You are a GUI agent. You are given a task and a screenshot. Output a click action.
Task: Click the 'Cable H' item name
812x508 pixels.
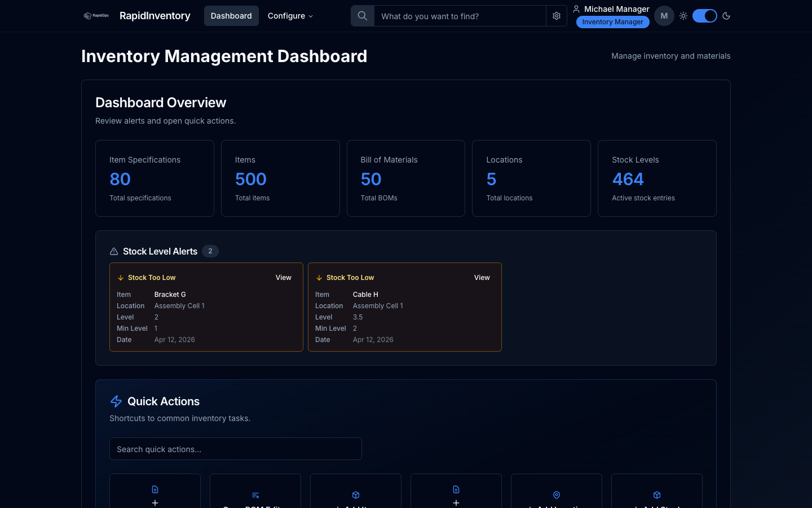coord(365,295)
